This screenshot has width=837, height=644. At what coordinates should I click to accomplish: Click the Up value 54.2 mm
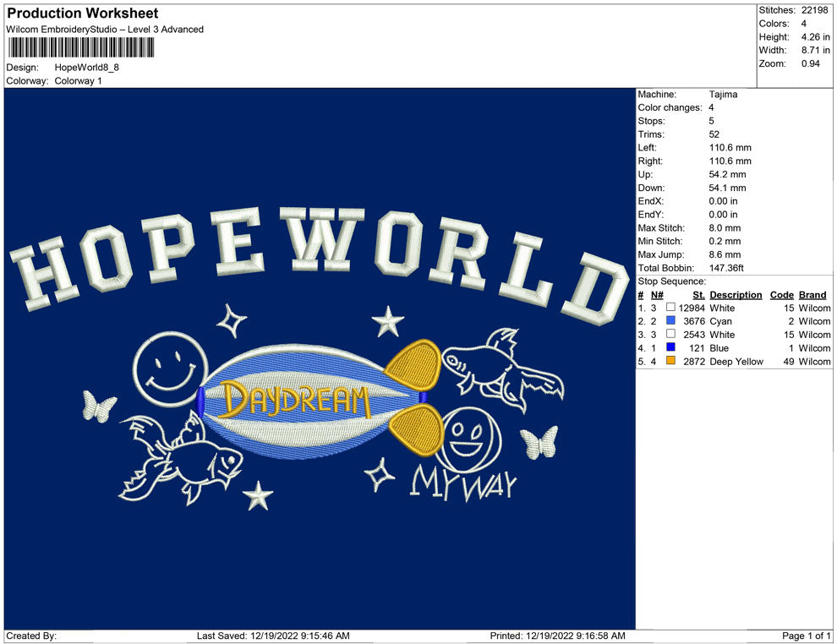tap(727, 174)
